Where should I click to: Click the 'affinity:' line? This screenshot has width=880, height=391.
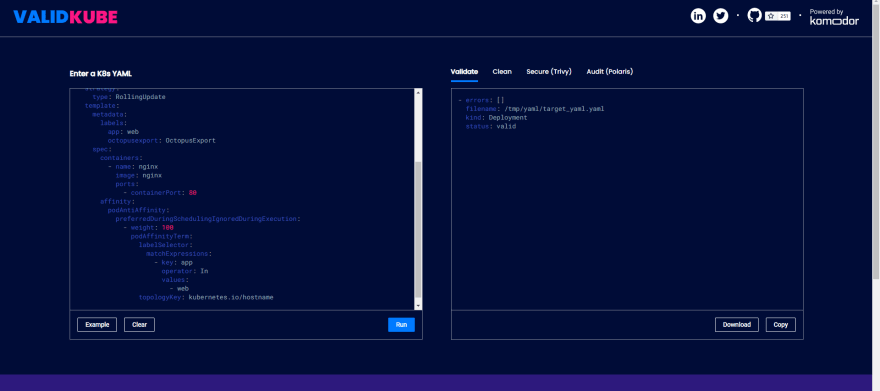pos(117,201)
